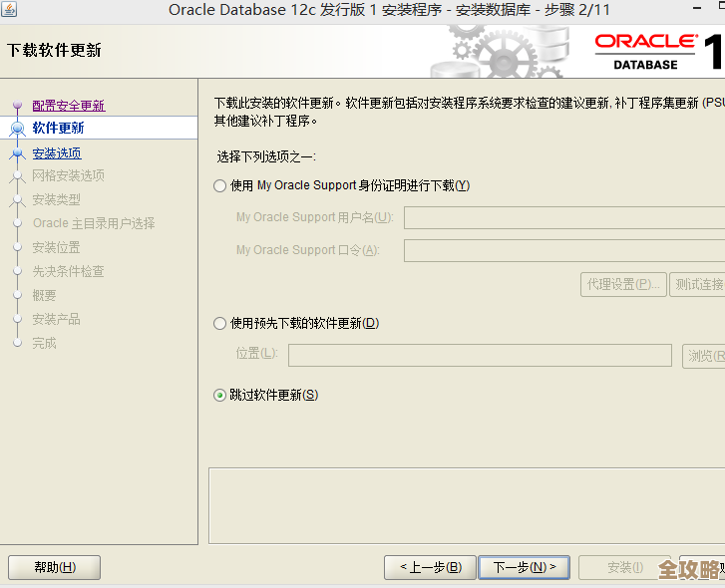Click the 概要 step
This screenshot has height=588, width=725.
[45, 296]
